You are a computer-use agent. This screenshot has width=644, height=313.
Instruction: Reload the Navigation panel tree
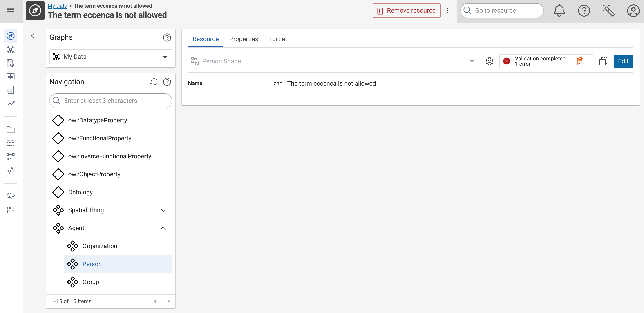point(153,82)
